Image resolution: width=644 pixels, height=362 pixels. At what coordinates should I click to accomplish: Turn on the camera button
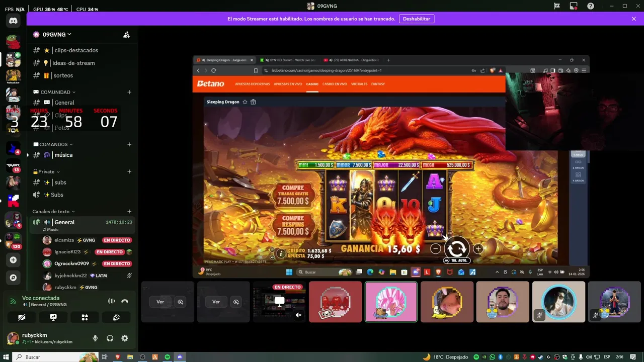(x=22, y=317)
